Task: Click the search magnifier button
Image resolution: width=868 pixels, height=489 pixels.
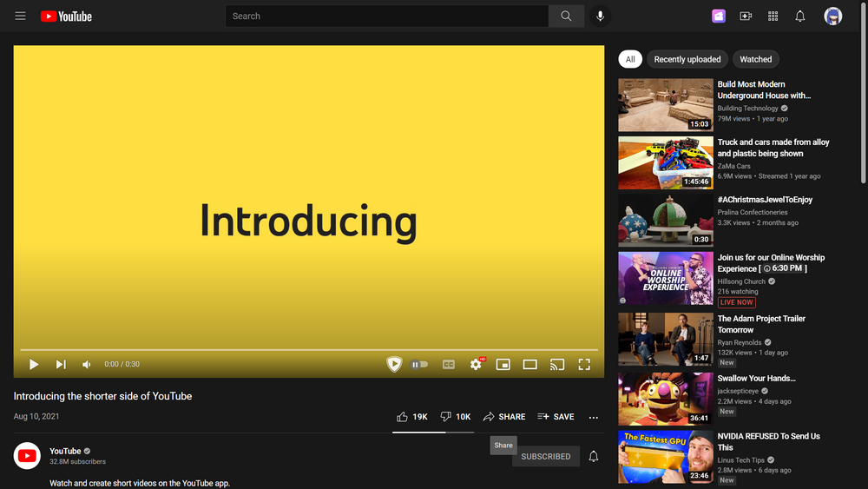Action: click(x=566, y=16)
